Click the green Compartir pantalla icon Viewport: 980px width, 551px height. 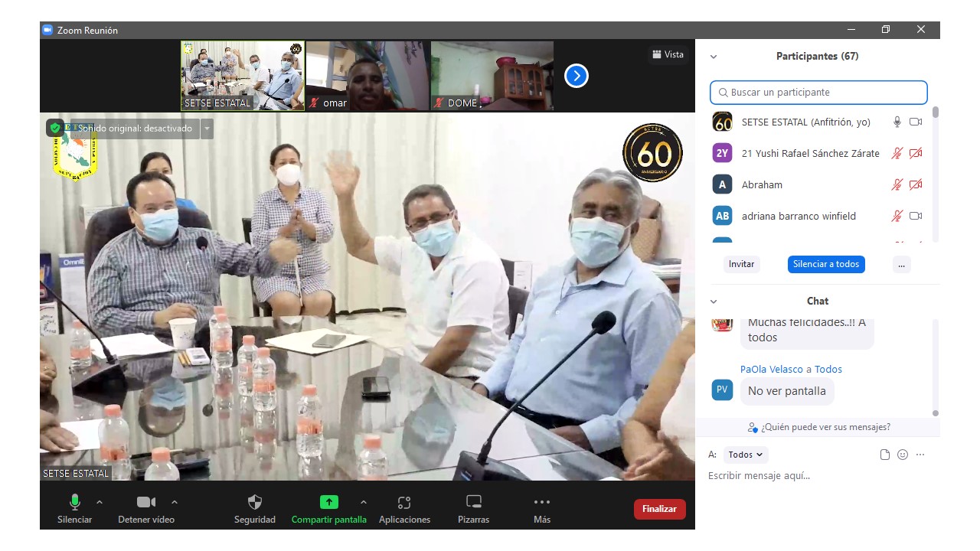pos(328,503)
